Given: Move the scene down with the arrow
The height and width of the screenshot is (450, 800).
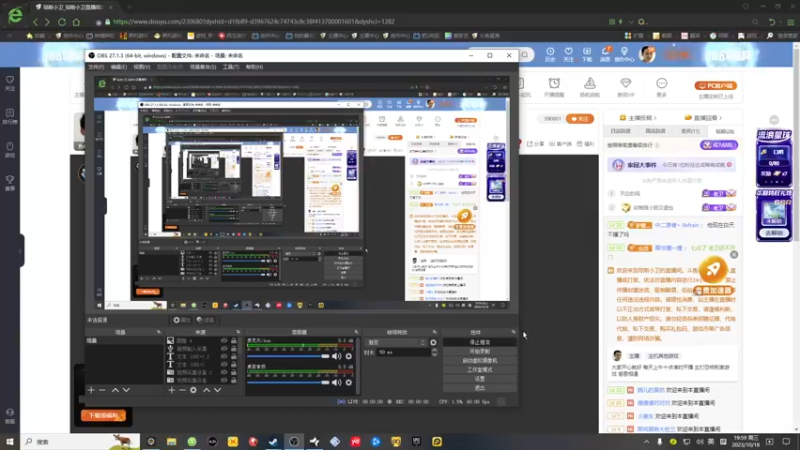Looking at the screenshot, I should coord(127,390).
